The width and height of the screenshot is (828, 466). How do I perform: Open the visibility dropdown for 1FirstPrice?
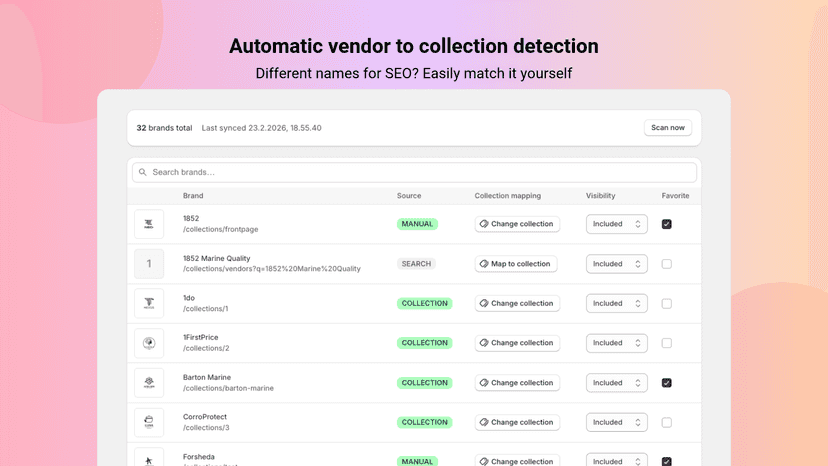(616, 343)
